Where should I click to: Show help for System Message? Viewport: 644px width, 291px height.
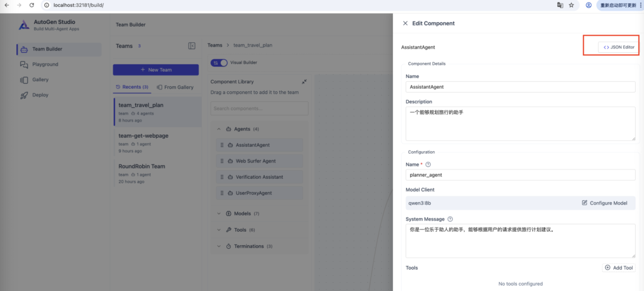click(450, 219)
